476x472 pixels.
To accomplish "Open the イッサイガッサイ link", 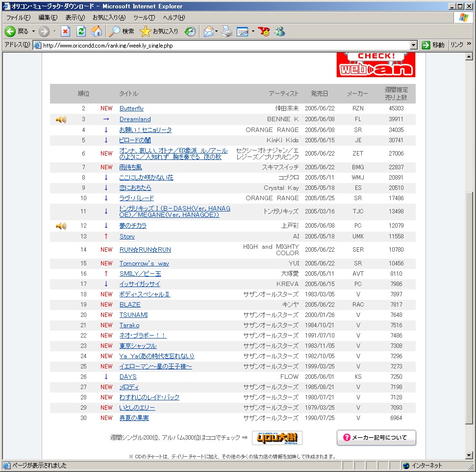I will (140, 284).
